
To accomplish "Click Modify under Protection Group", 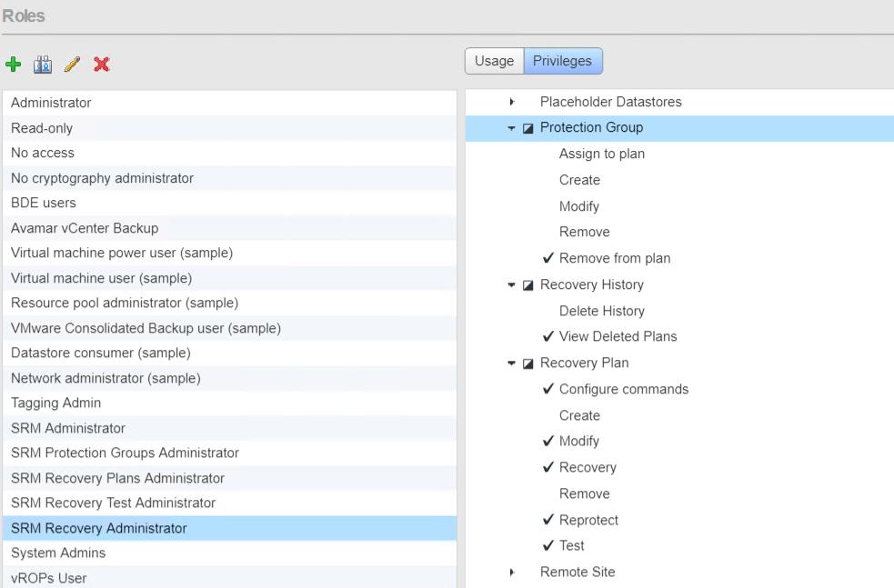I will (578, 206).
